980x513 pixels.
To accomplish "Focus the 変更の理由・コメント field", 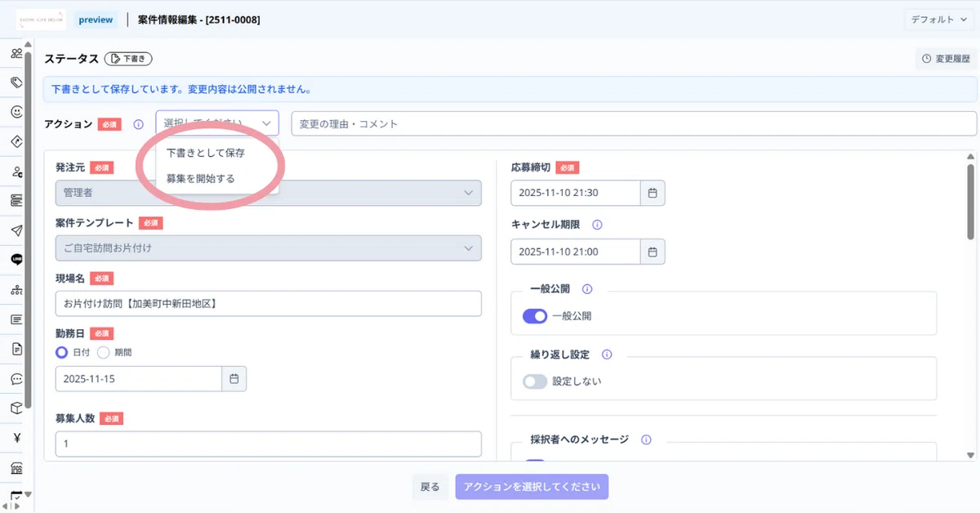I will pyautogui.click(x=634, y=123).
